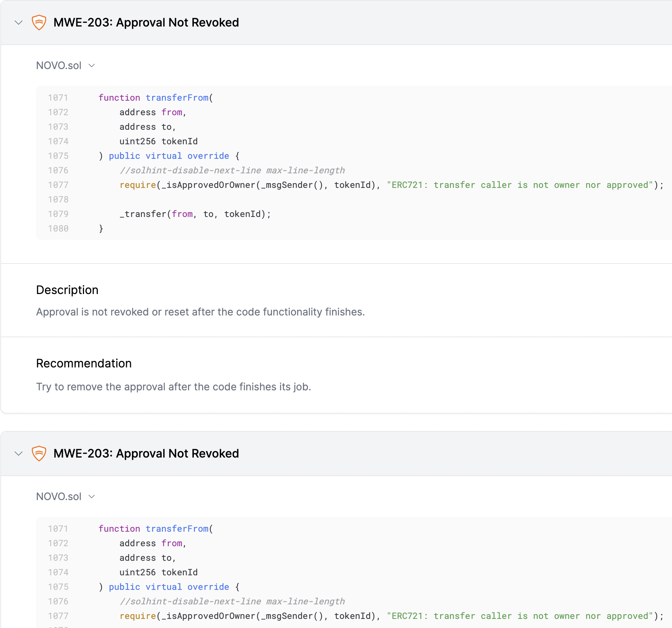Image resolution: width=672 pixels, height=628 pixels.
Task: Click line number 1078 in the first code block
Action: [58, 200]
